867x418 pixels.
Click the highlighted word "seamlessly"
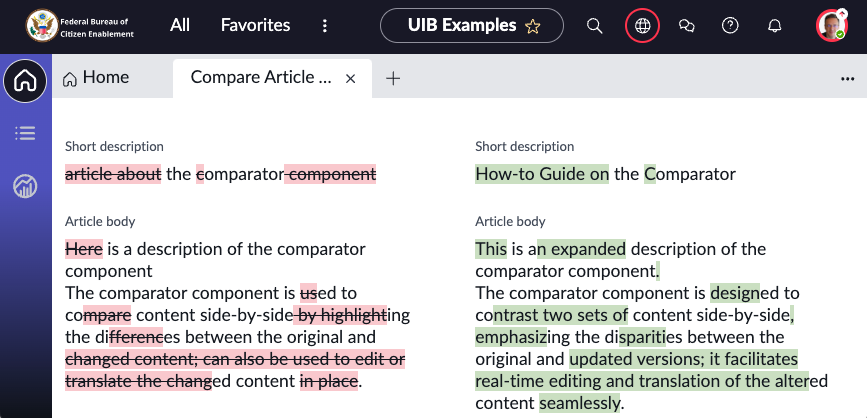pos(579,403)
